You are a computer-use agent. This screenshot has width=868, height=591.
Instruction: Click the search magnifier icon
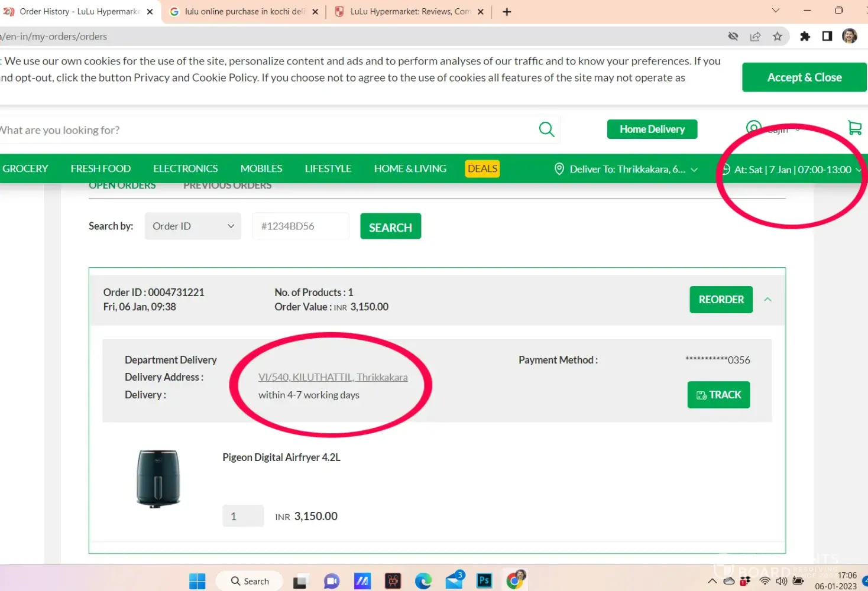tap(547, 129)
